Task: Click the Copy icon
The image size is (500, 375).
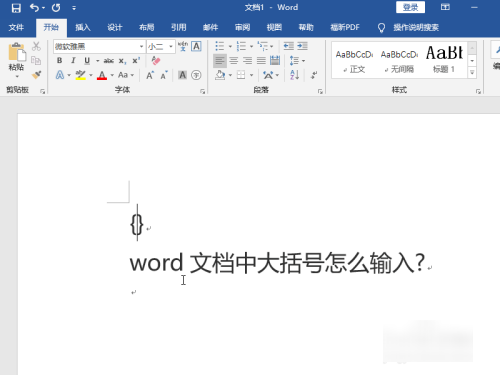Action: pos(36,60)
